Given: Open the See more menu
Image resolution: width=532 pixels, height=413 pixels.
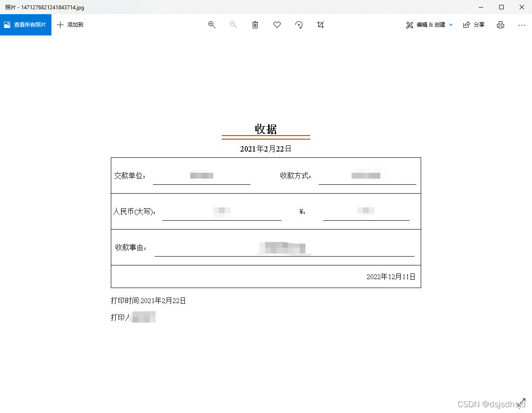Looking at the screenshot, I should click(x=522, y=25).
